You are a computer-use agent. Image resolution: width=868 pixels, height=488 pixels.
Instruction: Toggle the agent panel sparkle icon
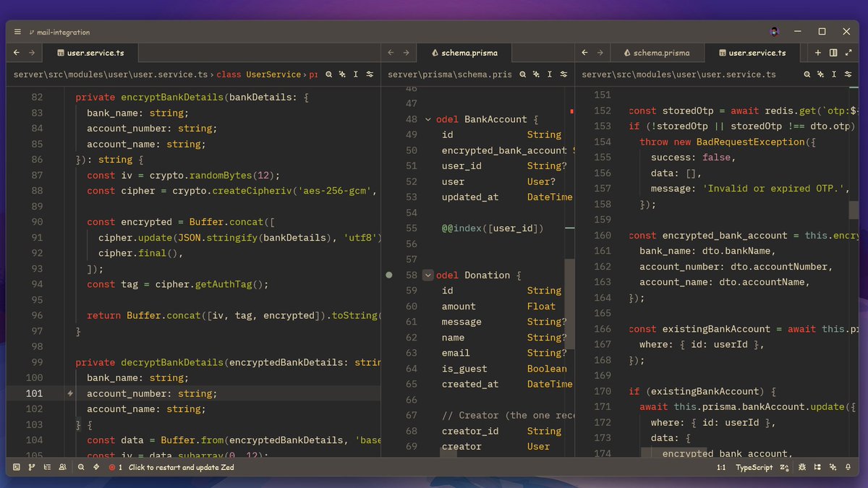pos(833,468)
